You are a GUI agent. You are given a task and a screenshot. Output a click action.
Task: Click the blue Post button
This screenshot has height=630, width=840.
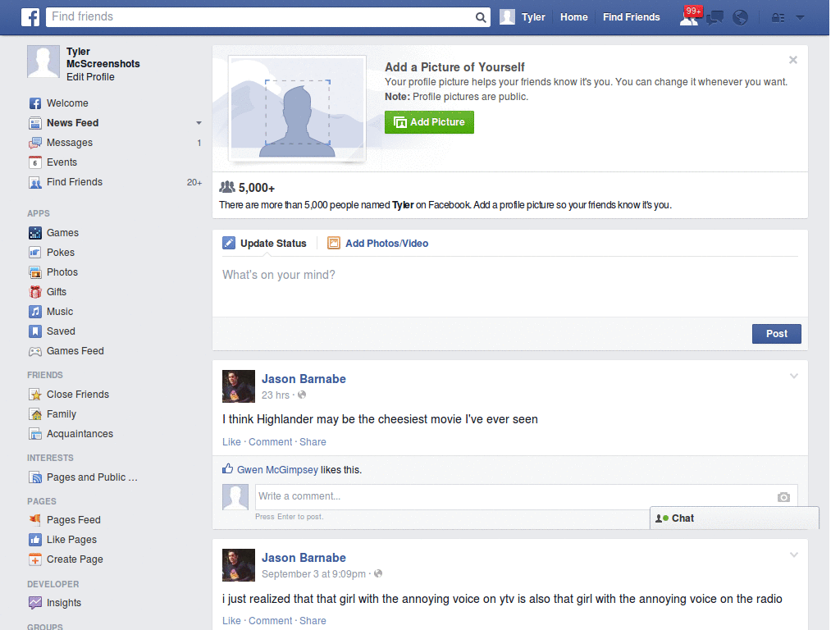coord(776,334)
